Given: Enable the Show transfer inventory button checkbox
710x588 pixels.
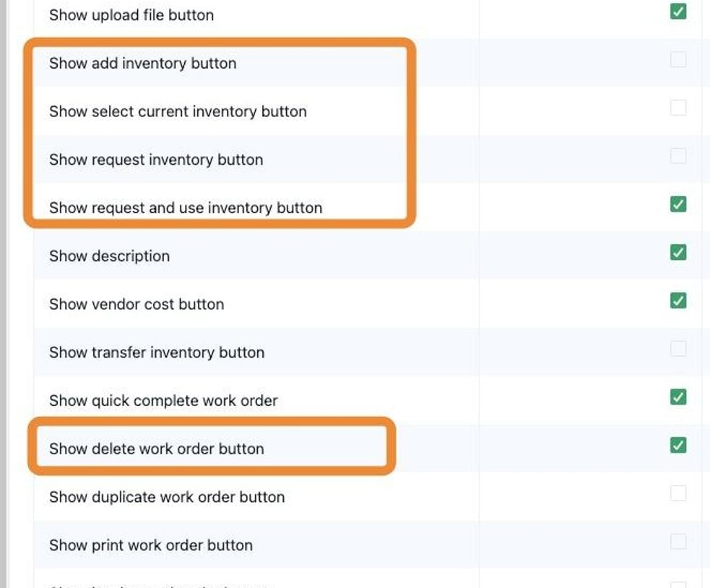Looking at the screenshot, I should [x=677, y=349].
